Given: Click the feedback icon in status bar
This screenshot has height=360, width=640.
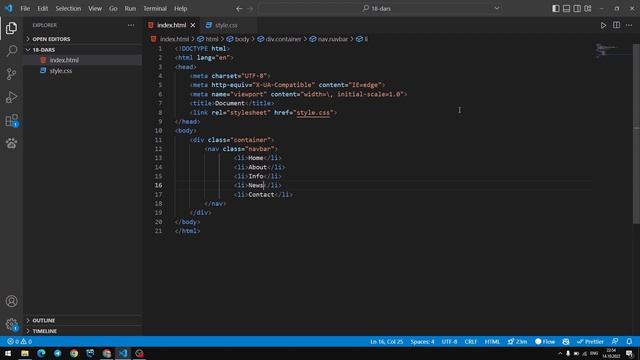Looking at the screenshot, I should 615,341.
